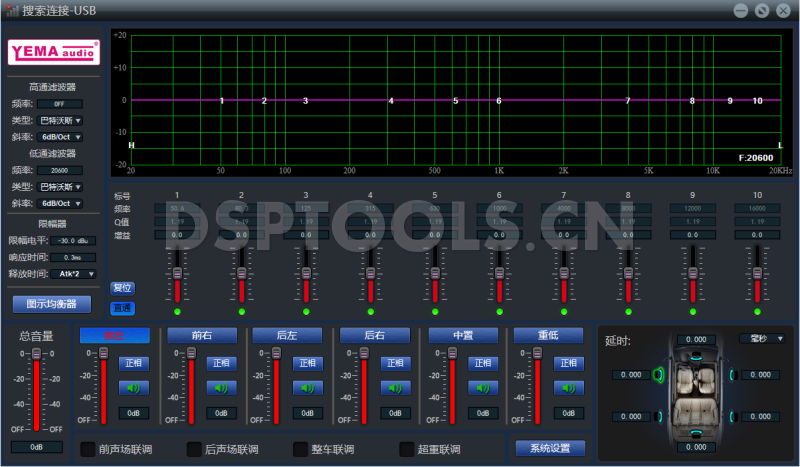Click the green indicator under EQ band 5
Image resolution: width=800 pixels, height=467 pixels.
tap(435, 311)
